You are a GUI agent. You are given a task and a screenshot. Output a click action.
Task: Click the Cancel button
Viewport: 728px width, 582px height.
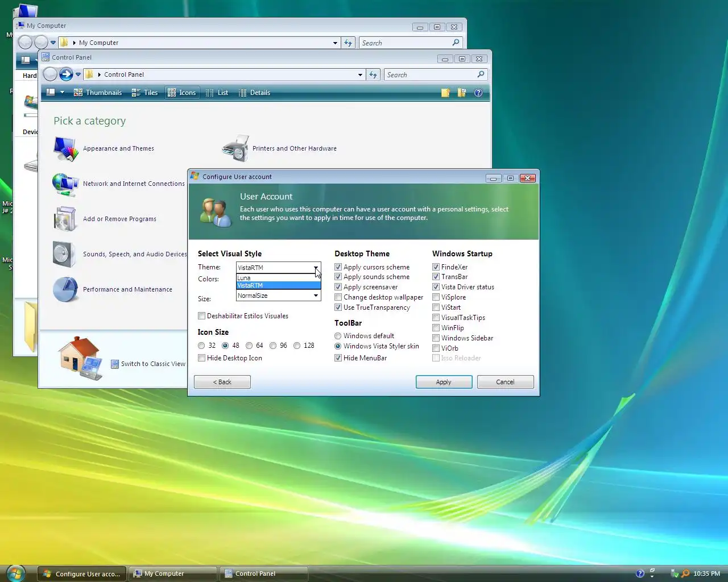pyautogui.click(x=505, y=382)
